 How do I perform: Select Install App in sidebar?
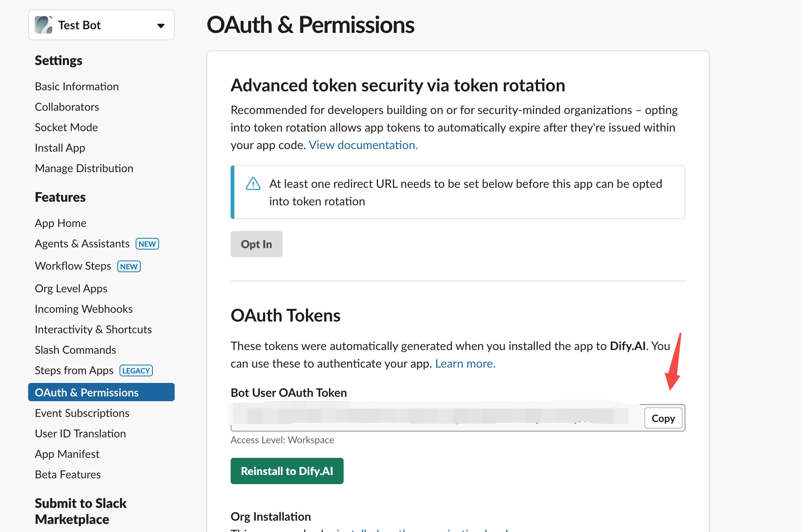point(60,148)
